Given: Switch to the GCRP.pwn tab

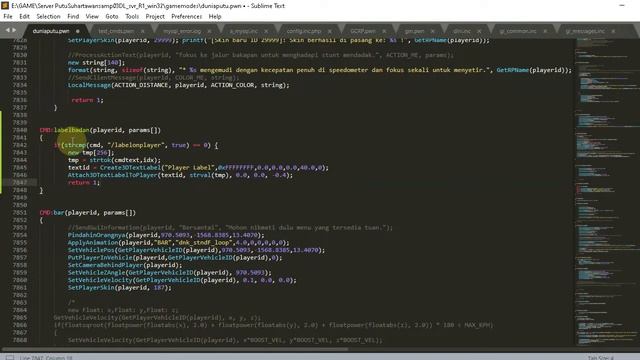Looking at the screenshot, I should click(362, 31).
